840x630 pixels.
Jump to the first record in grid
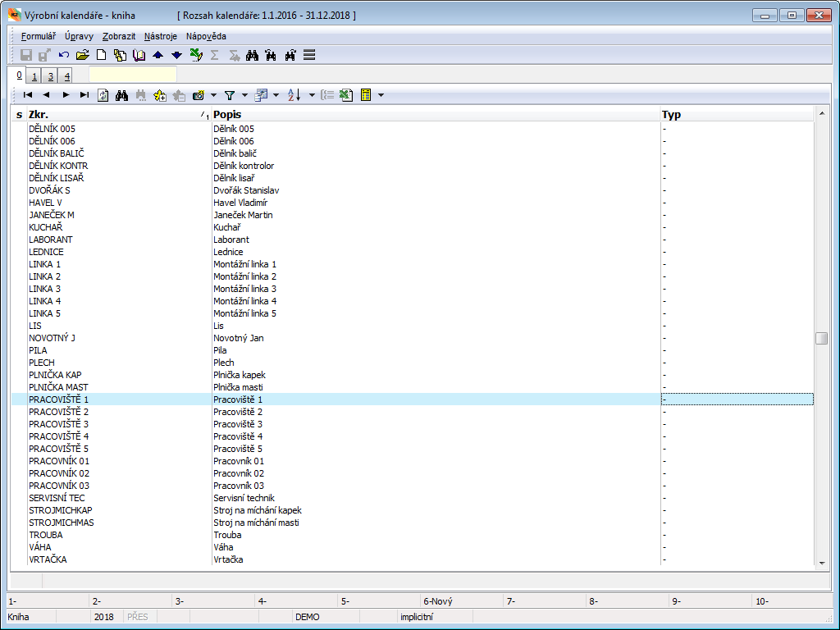[x=28, y=95]
